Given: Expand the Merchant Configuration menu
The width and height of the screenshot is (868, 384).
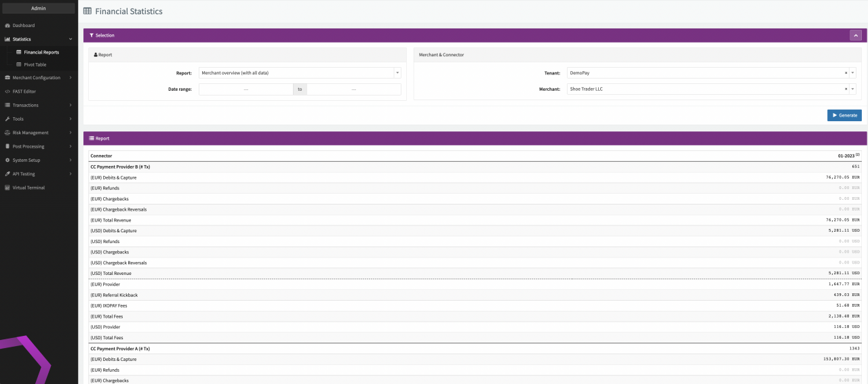Looking at the screenshot, I should click(x=39, y=78).
